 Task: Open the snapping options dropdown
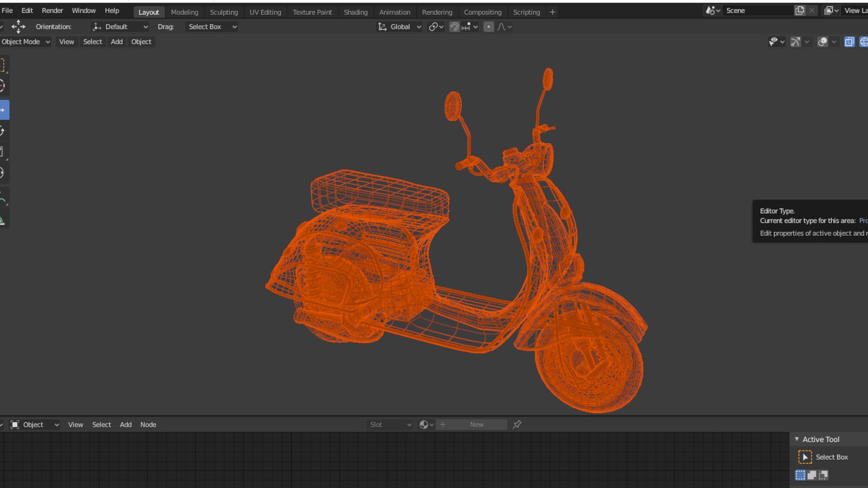pos(470,27)
